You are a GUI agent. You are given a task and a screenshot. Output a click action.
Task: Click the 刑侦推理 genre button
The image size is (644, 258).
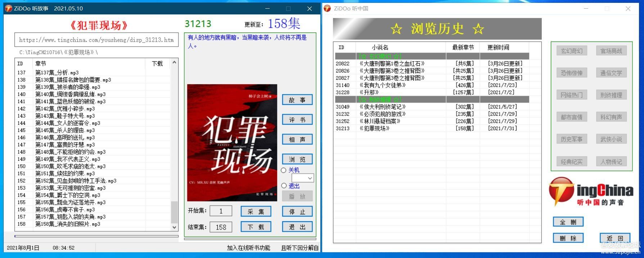[611, 95]
